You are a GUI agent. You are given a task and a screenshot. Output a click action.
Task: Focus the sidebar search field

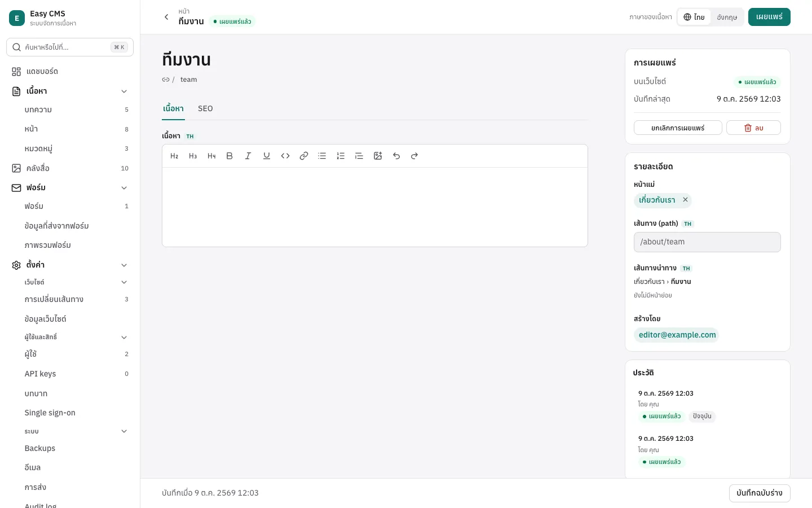pyautogui.click(x=70, y=47)
